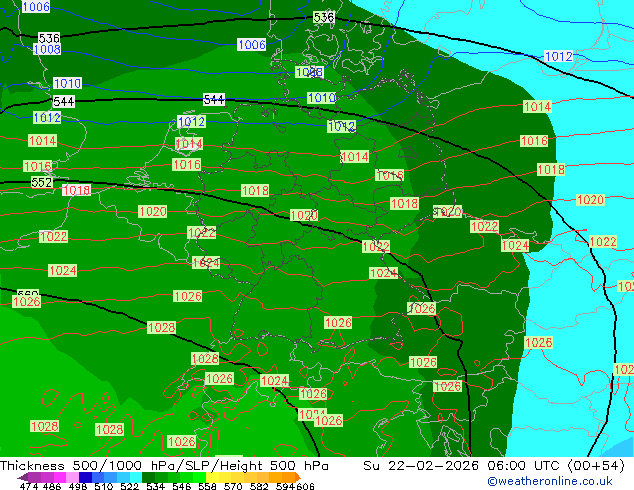Click the red 1018 label on the white background
The width and height of the screenshot is (634, 490).
pos(76,190)
